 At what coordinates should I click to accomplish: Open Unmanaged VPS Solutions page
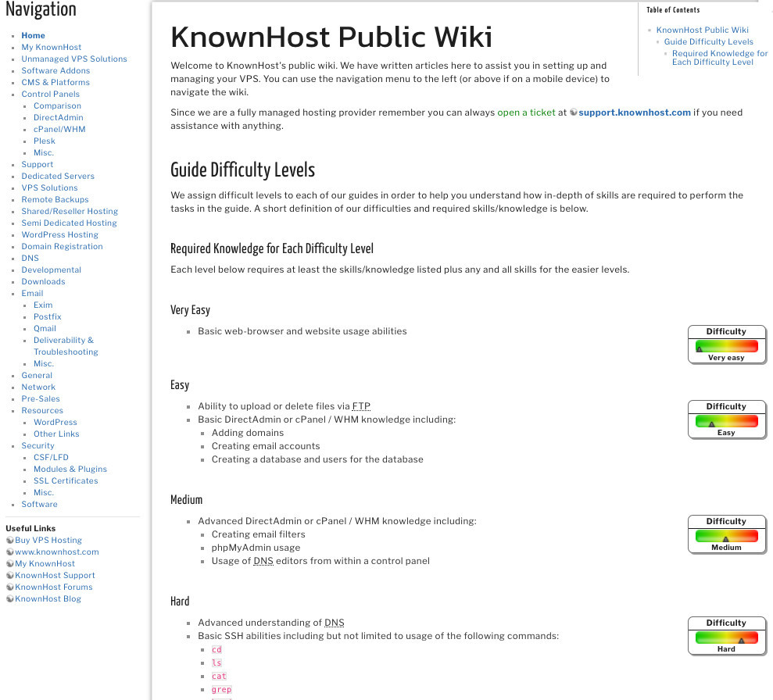tap(74, 59)
